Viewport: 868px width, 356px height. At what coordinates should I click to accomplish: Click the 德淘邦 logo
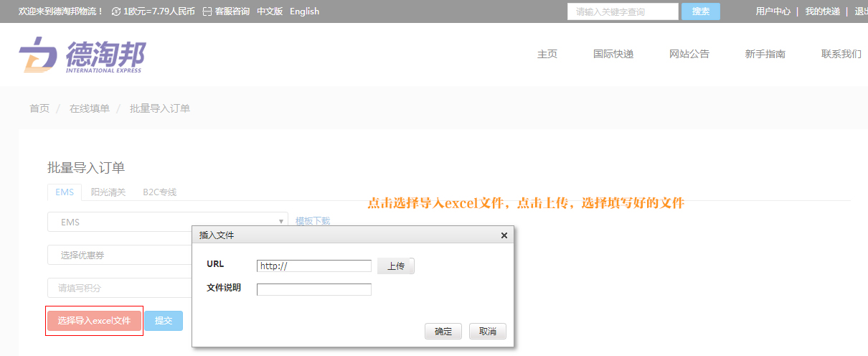(x=82, y=55)
